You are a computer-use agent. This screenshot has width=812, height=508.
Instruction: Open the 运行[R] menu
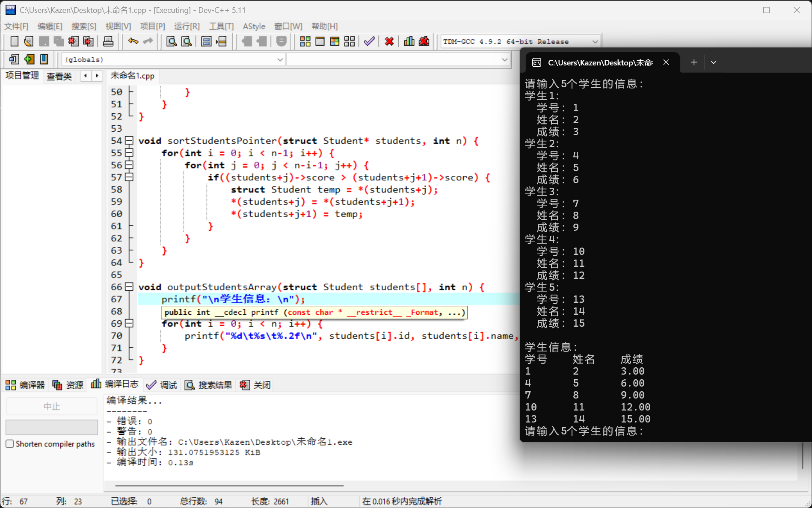point(187,26)
